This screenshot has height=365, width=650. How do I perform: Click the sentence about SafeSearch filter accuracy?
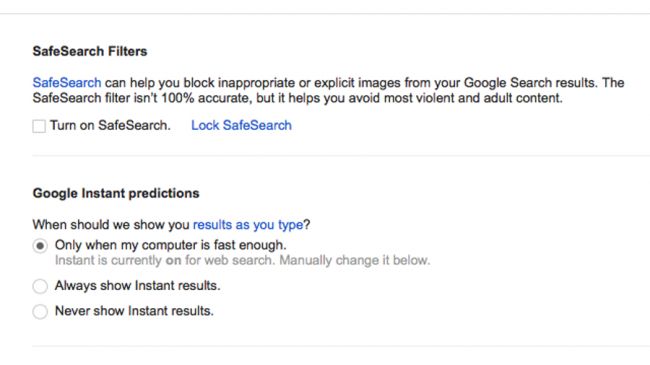click(x=298, y=98)
